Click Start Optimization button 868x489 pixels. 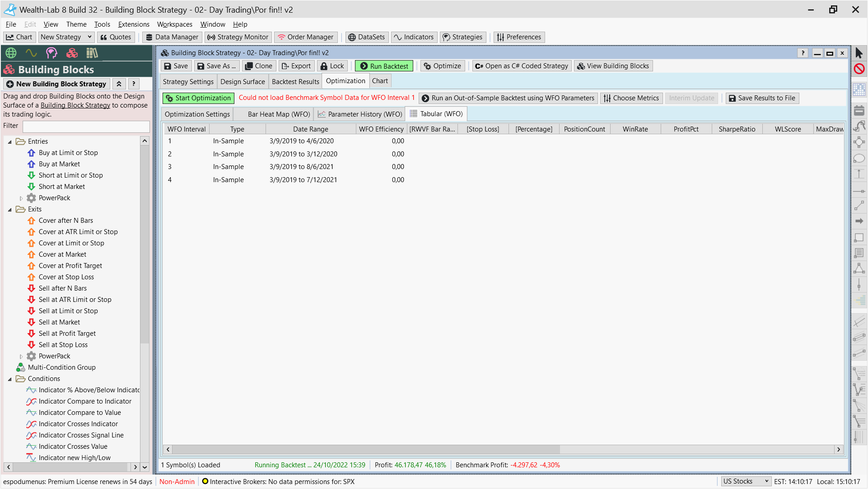click(x=198, y=98)
